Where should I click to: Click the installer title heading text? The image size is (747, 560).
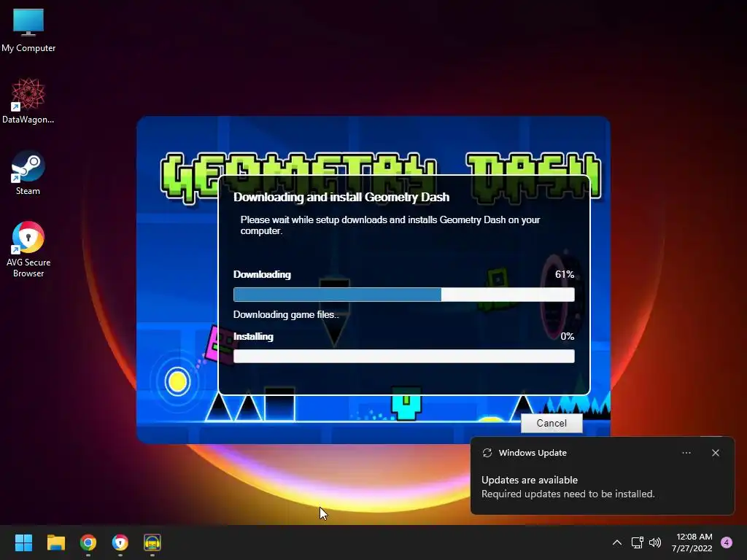(x=341, y=197)
